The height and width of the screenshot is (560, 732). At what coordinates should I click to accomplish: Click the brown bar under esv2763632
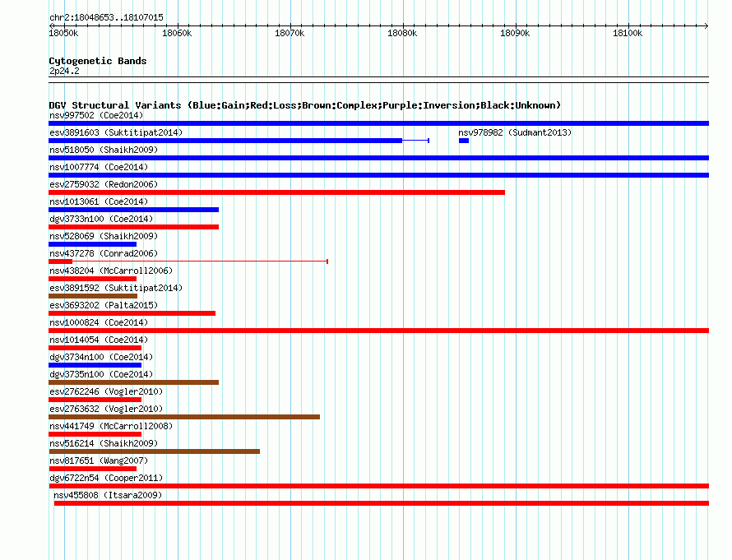coord(184,417)
